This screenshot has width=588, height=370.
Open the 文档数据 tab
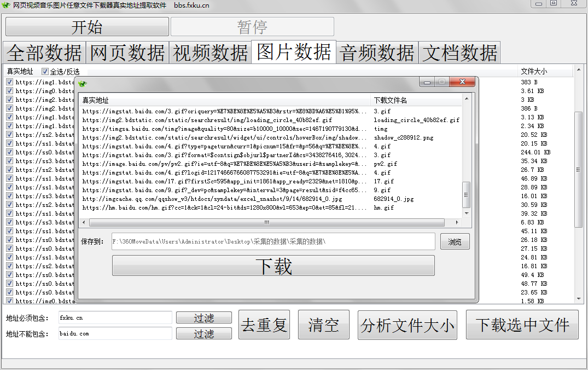[x=460, y=53]
